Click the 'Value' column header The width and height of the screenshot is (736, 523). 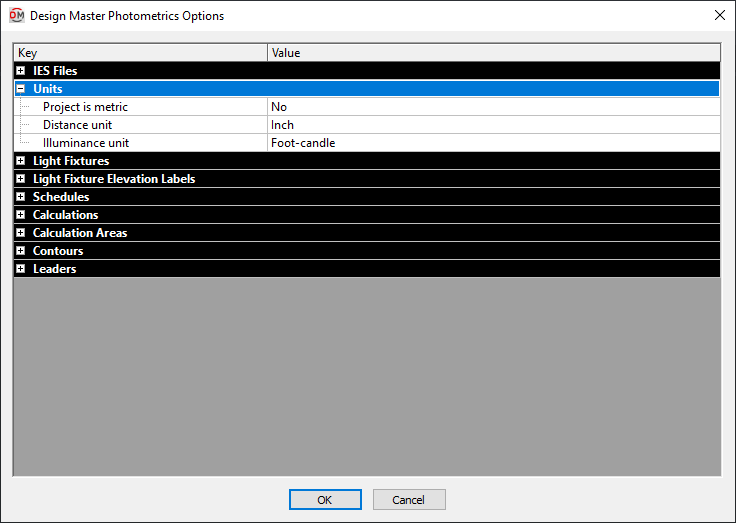[x=494, y=53]
